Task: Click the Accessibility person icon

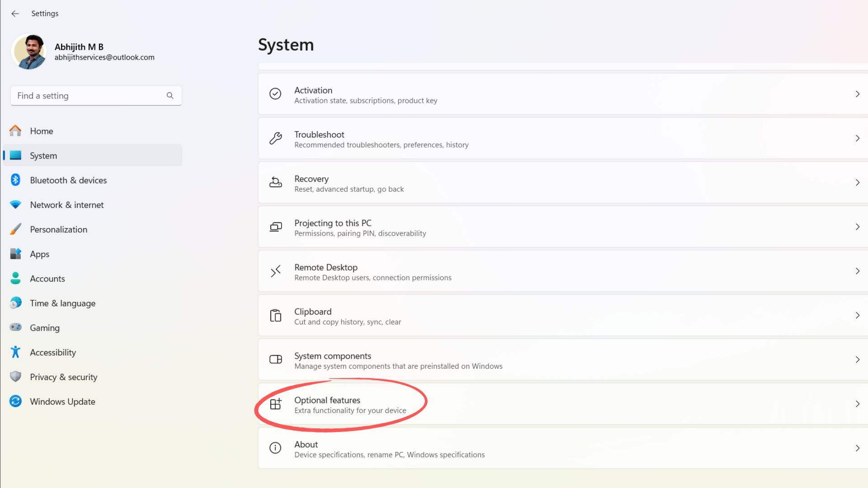Action: (15, 352)
